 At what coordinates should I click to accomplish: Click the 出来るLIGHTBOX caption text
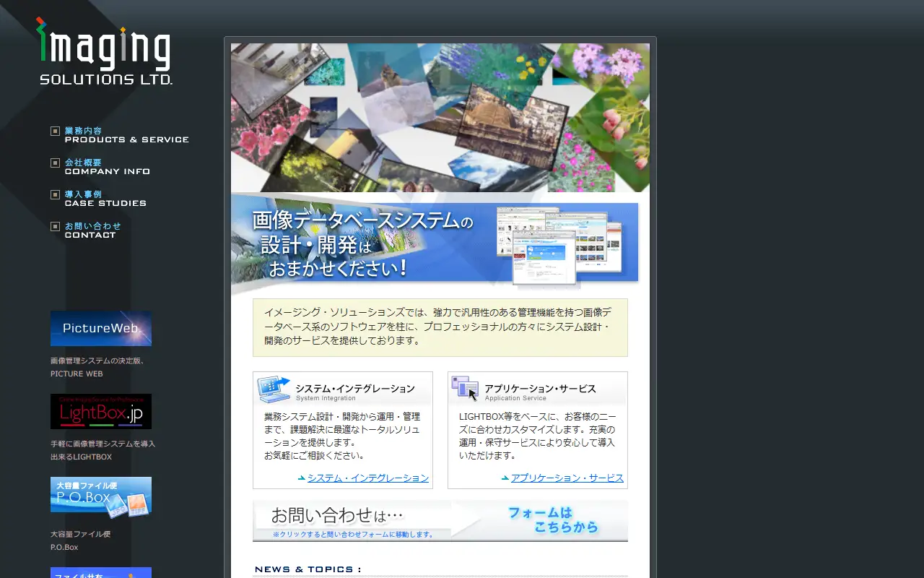tap(81, 457)
